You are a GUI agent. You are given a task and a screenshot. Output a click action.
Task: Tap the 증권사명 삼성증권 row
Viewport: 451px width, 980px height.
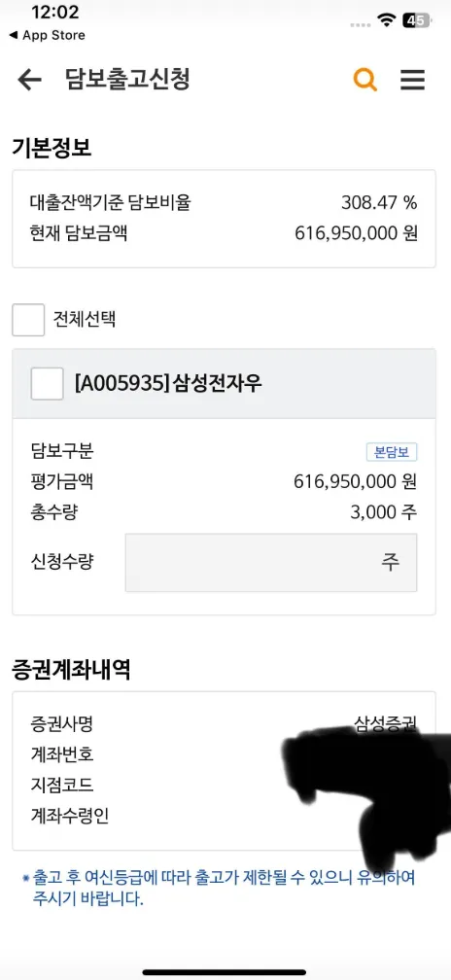click(x=225, y=724)
